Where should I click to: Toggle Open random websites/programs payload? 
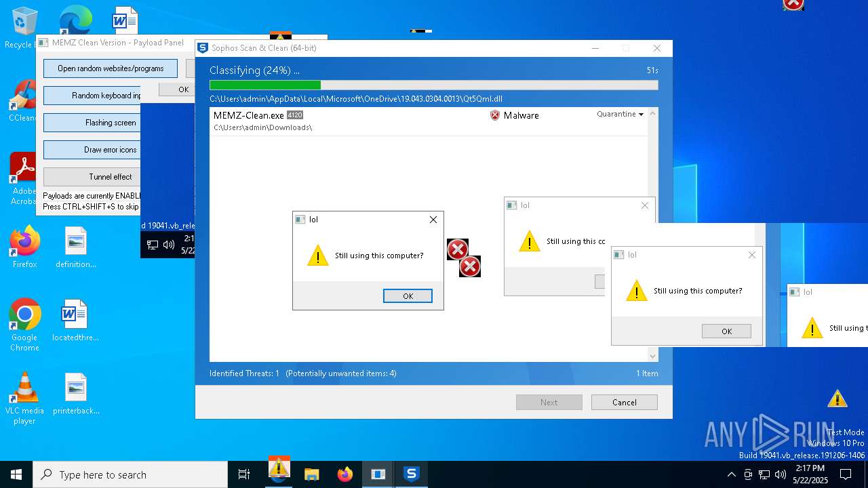click(111, 68)
